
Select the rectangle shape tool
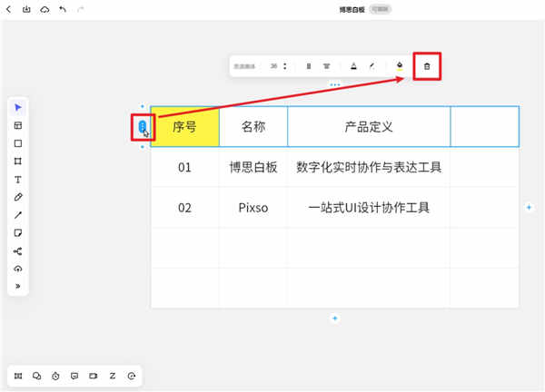click(18, 143)
